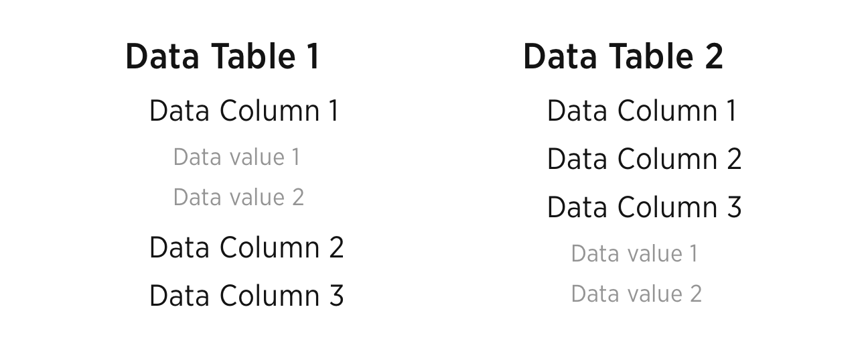Select the Data Table 2 heading

click(623, 56)
